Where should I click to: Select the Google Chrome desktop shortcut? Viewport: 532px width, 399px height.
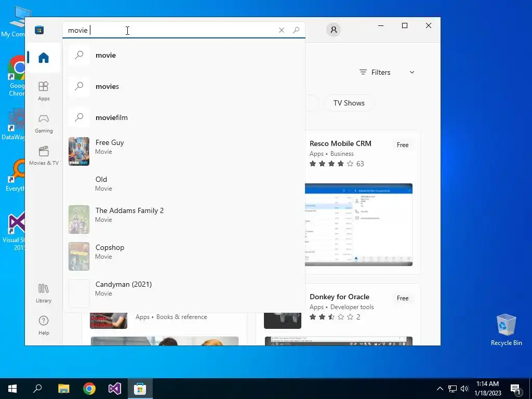tap(16, 76)
